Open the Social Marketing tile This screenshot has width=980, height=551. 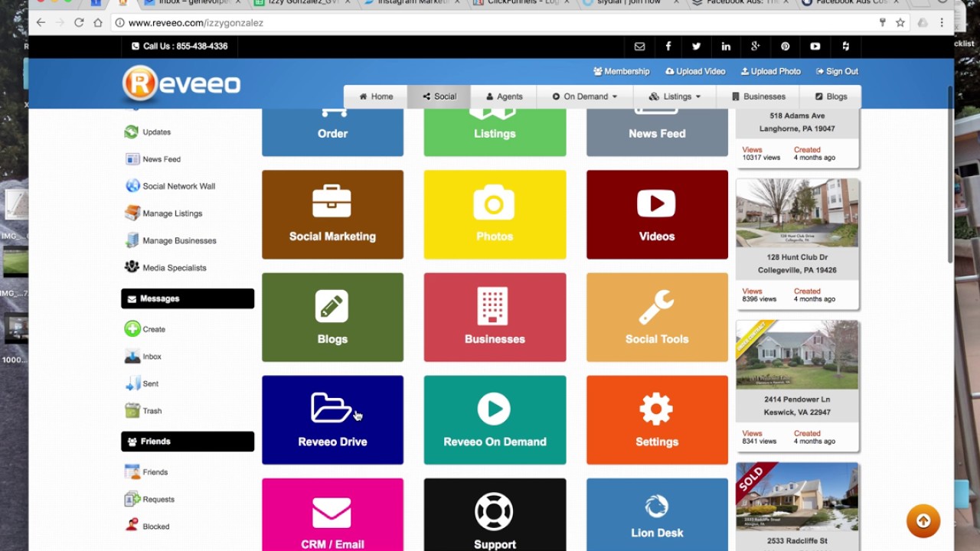(x=332, y=214)
